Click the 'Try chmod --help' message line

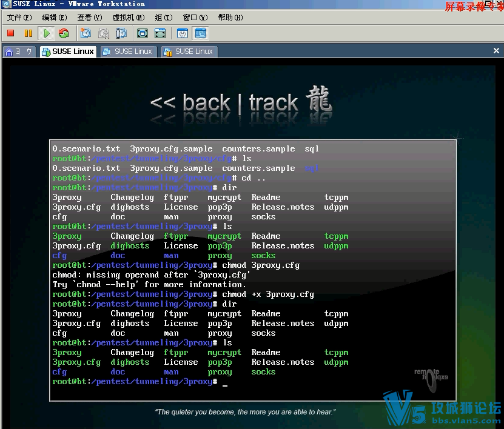(x=149, y=285)
